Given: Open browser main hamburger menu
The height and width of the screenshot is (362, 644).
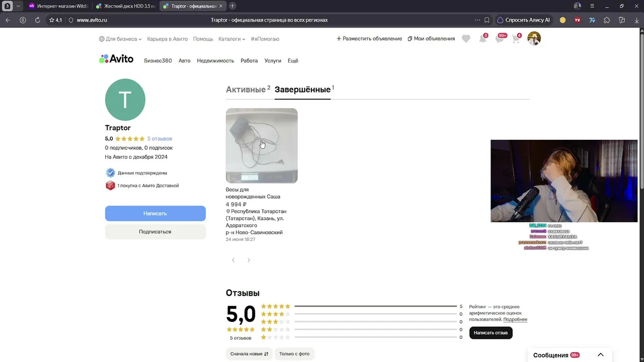Looking at the screenshot, I should [x=592, y=6].
